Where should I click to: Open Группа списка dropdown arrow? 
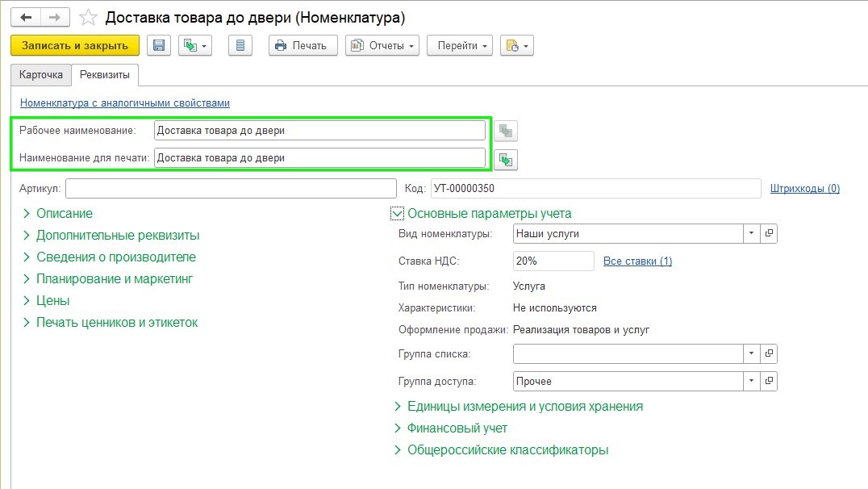pos(751,353)
